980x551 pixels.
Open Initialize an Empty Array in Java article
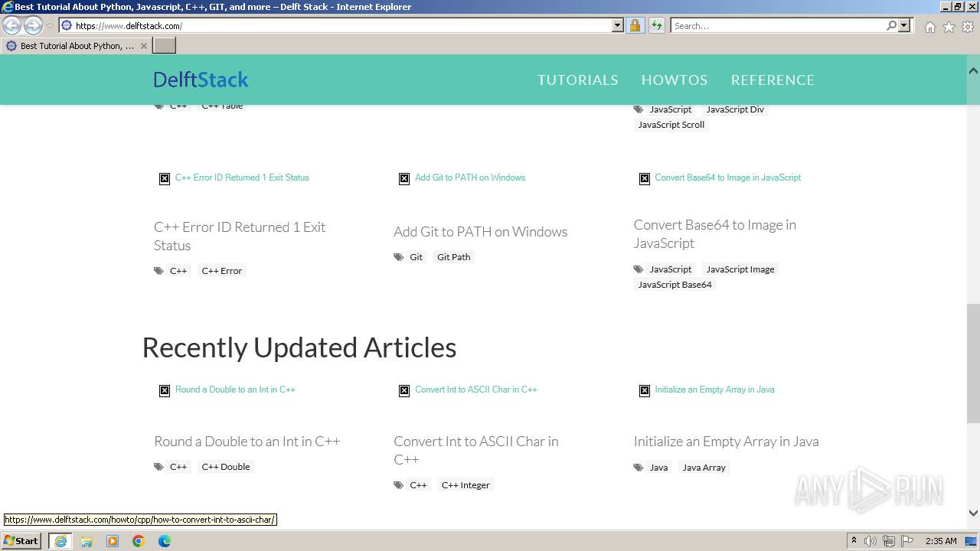(x=726, y=441)
